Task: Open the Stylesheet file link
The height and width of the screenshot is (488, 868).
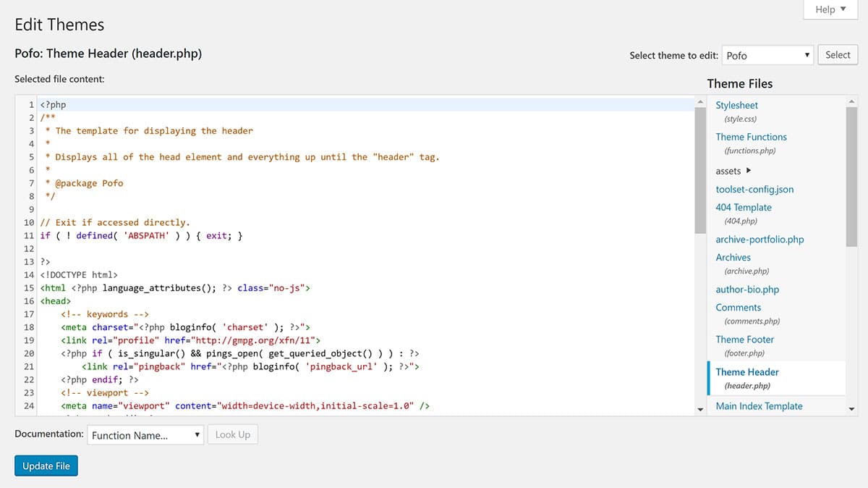Action: (x=737, y=105)
